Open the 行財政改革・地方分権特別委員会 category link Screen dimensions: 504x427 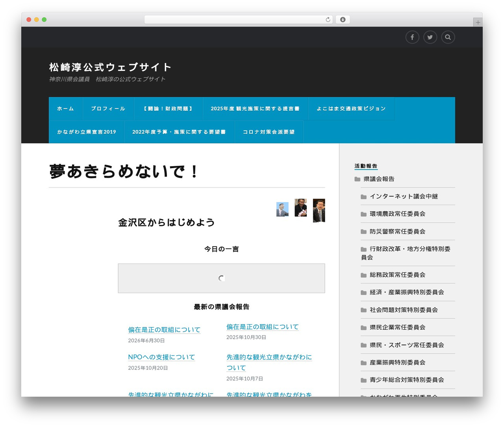pos(406,253)
